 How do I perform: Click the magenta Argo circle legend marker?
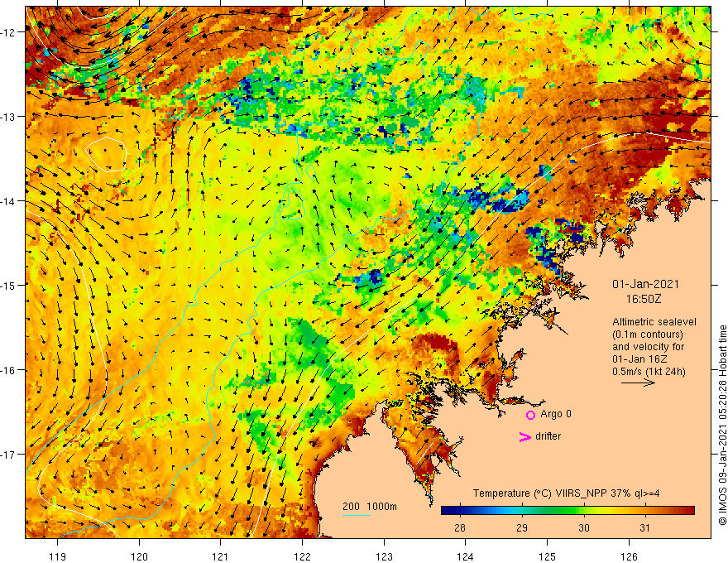point(530,415)
